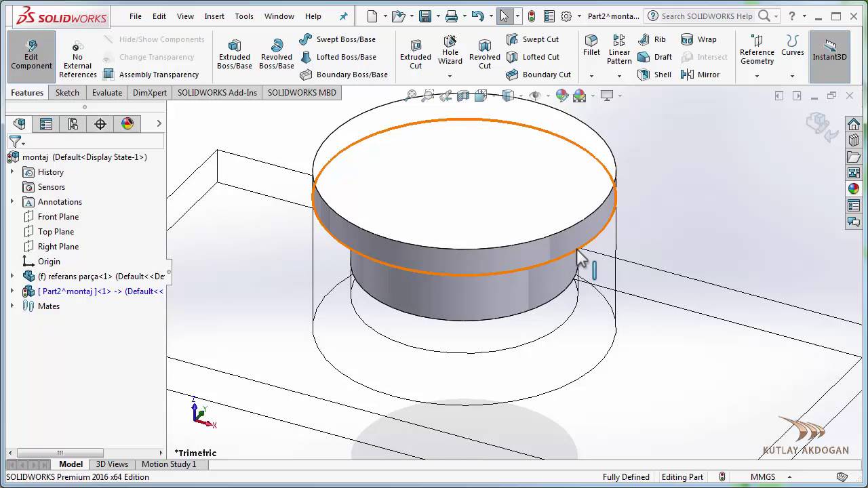Image resolution: width=868 pixels, height=488 pixels.
Task: Expand the referans parça component node
Action: [12, 277]
